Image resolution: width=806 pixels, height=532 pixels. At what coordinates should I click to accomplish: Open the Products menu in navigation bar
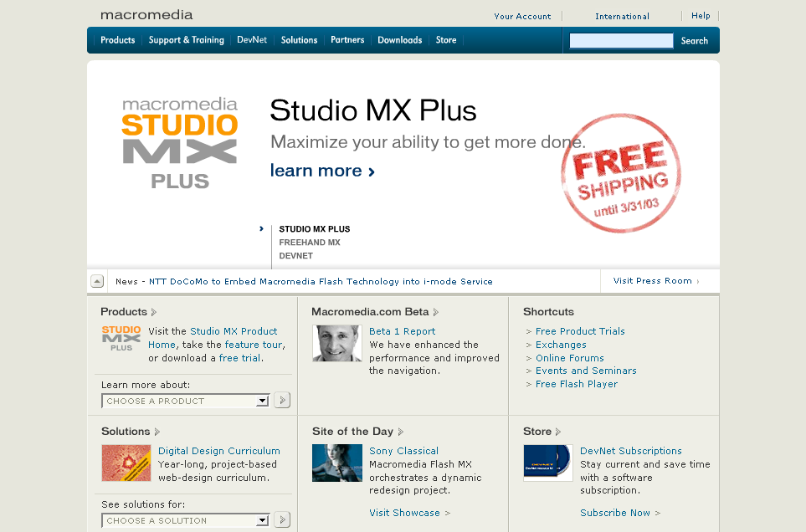coord(118,40)
